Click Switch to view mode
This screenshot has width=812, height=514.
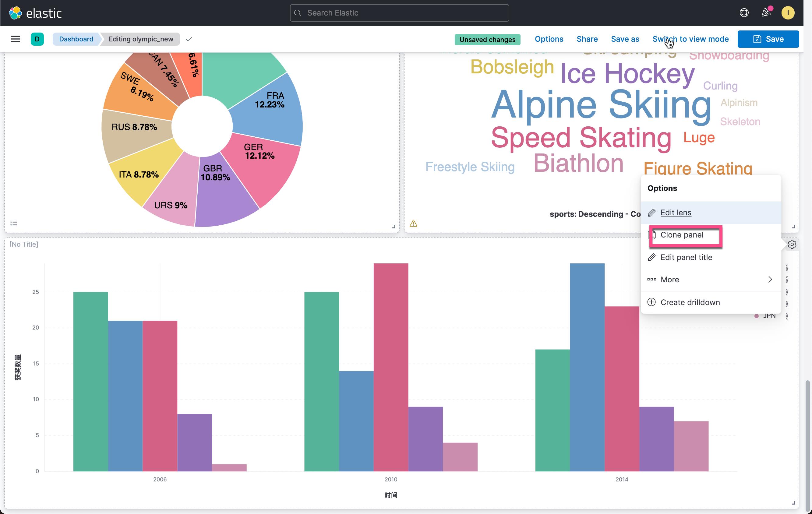pyautogui.click(x=690, y=39)
